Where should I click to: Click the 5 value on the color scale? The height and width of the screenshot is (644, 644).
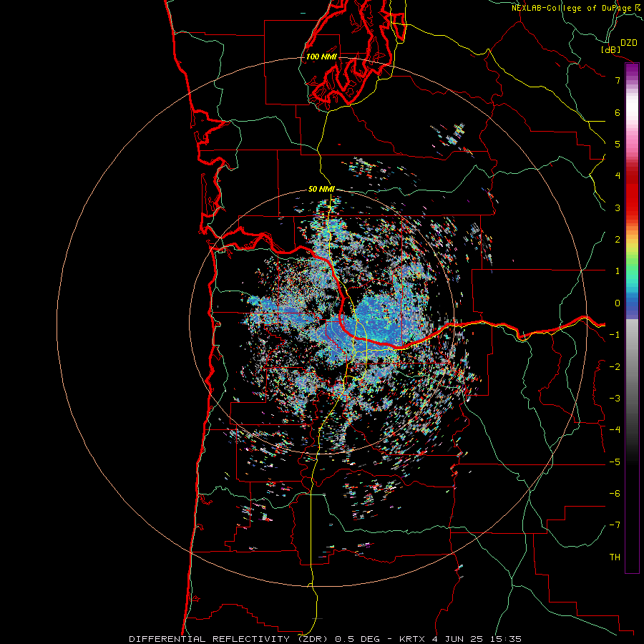618,144
